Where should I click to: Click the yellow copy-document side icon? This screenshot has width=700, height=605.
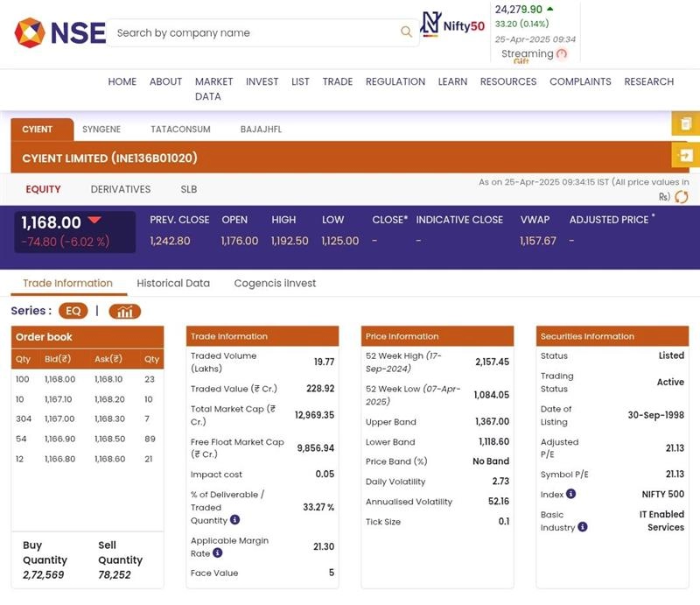click(x=685, y=123)
